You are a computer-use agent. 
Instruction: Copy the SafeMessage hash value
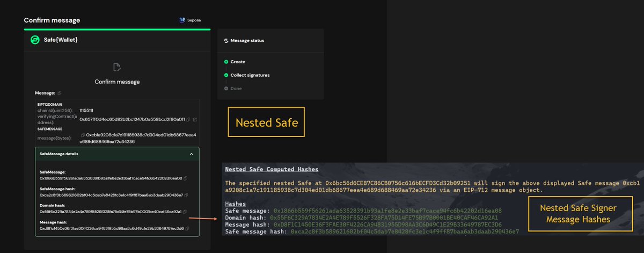pos(186,194)
